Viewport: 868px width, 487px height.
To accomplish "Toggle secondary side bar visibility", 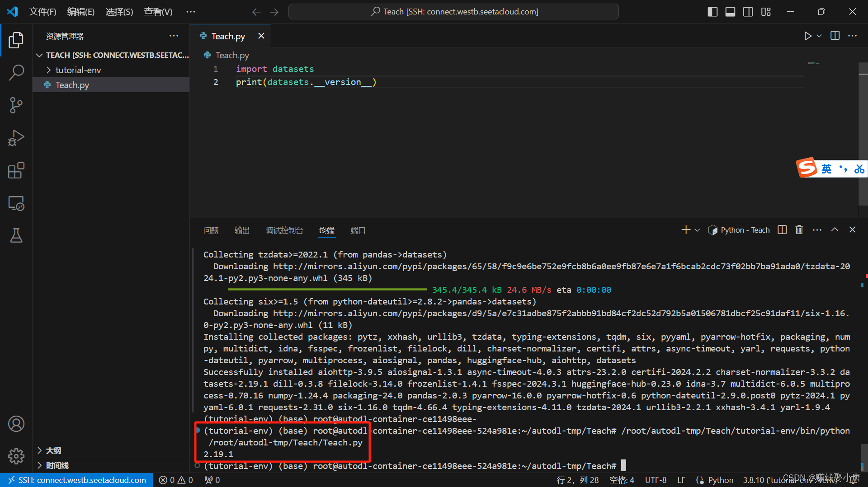I will tap(748, 12).
